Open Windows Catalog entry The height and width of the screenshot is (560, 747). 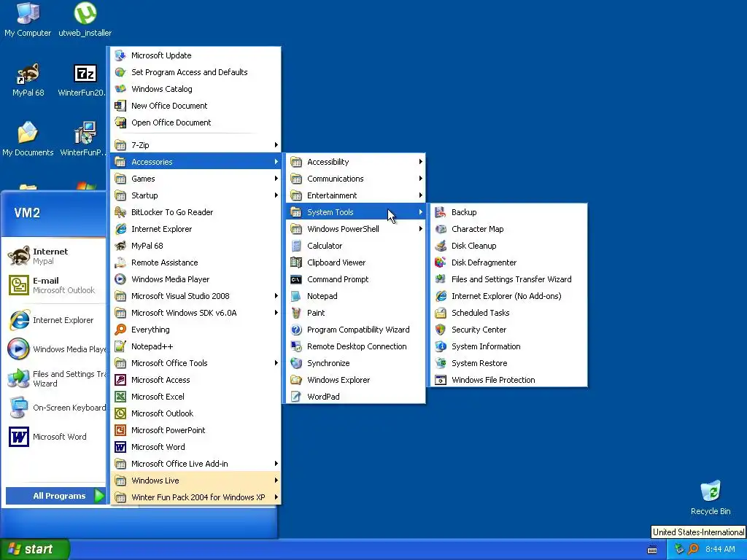pos(196,88)
